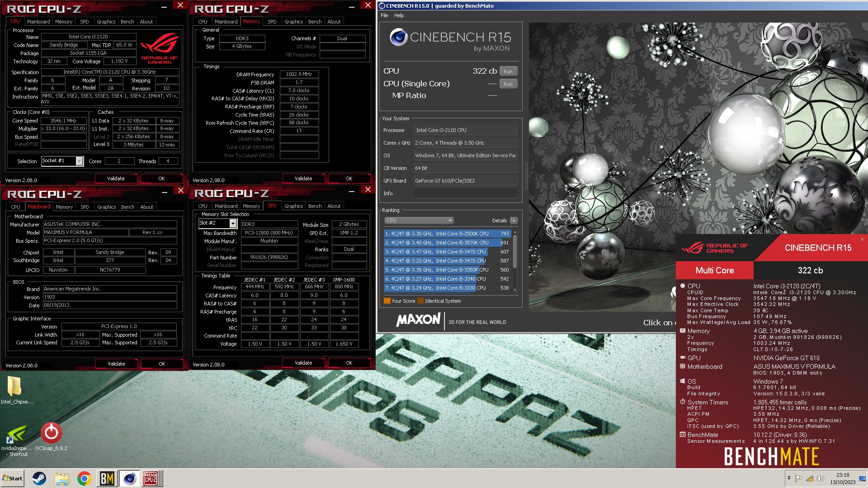Open the Cinebench File menu
Viewport: 868px width, 488px height.
click(384, 15)
